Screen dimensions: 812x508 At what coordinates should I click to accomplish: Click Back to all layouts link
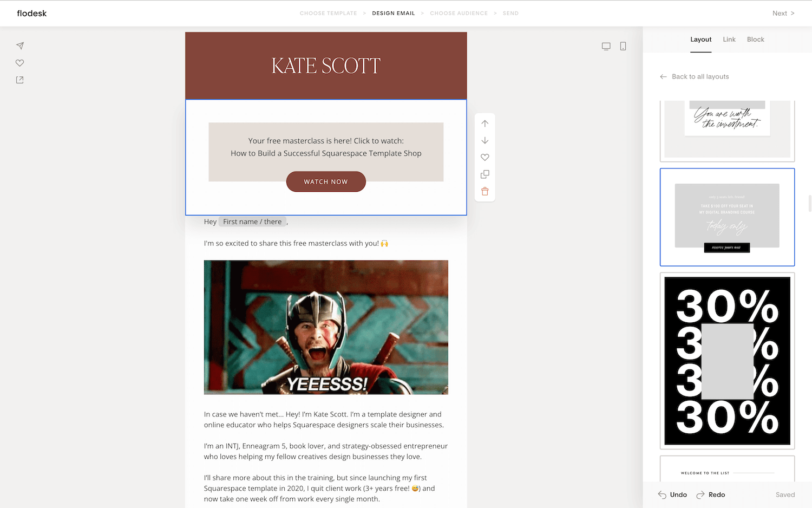click(x=700, y=77)
